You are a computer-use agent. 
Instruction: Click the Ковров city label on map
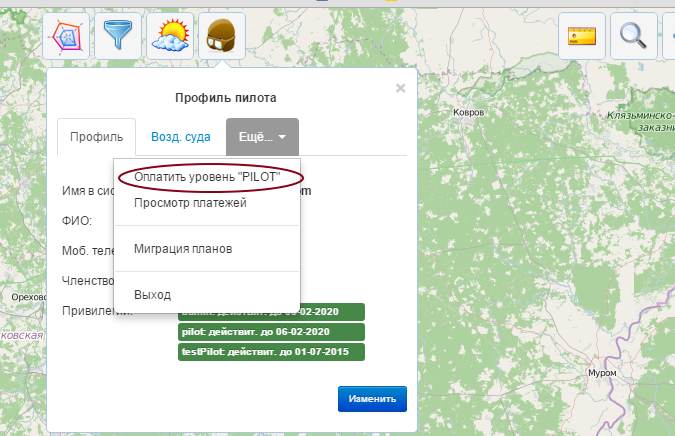[468, 114]
